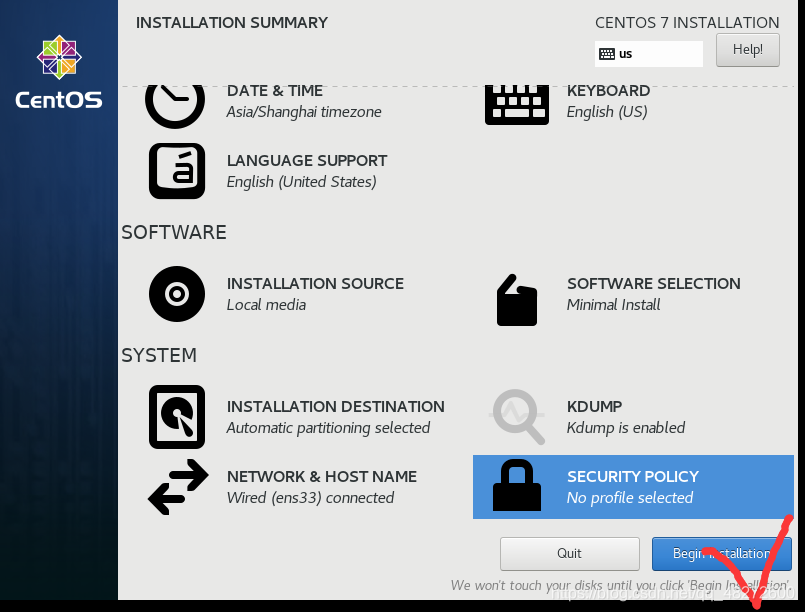Click the Language Support letter icon
The height and width of the screenshot is (612, 805).
click(177, 171)
